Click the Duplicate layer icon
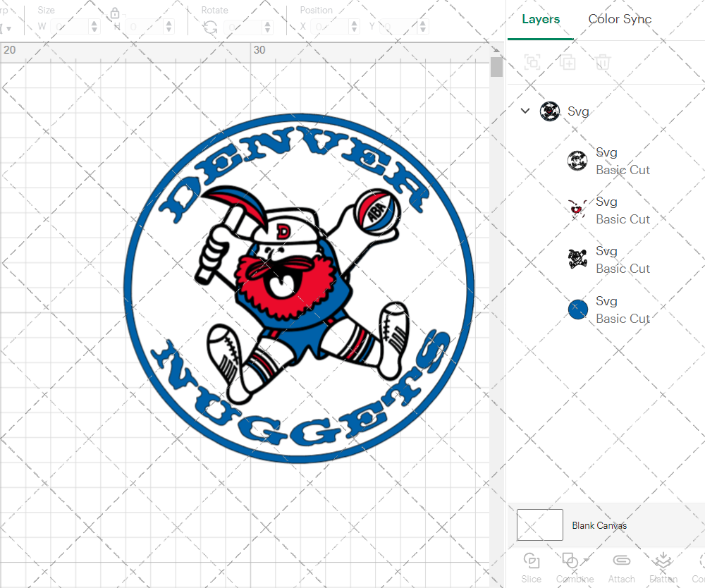 tap(568, 62)
